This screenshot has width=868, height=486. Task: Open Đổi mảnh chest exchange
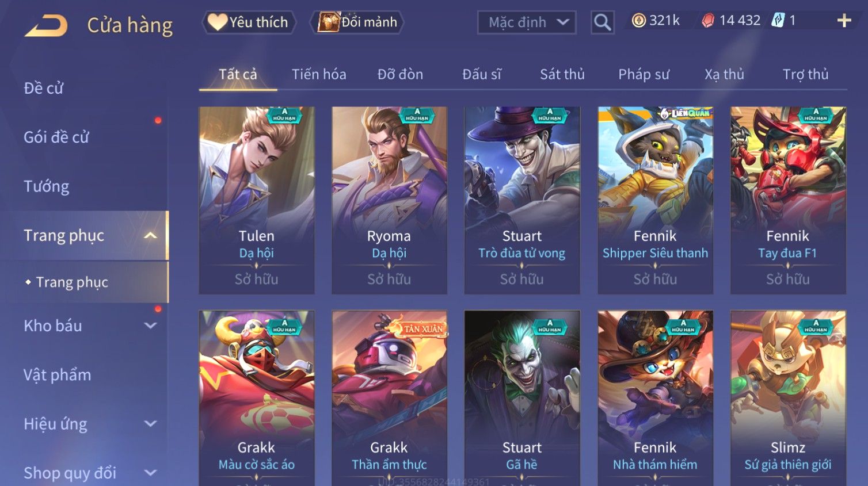(x=358, y=22)
